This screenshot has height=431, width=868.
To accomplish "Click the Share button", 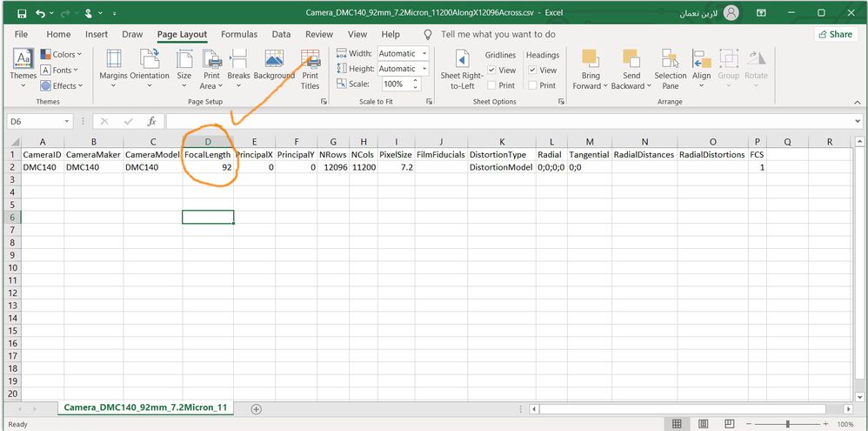I will [835, 34].
